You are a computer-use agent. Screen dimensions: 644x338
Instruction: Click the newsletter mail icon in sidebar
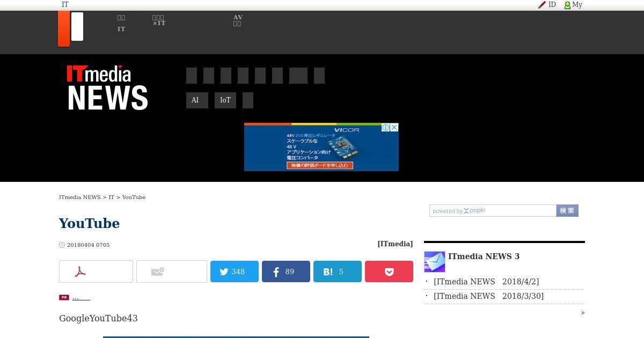[435, 262]
